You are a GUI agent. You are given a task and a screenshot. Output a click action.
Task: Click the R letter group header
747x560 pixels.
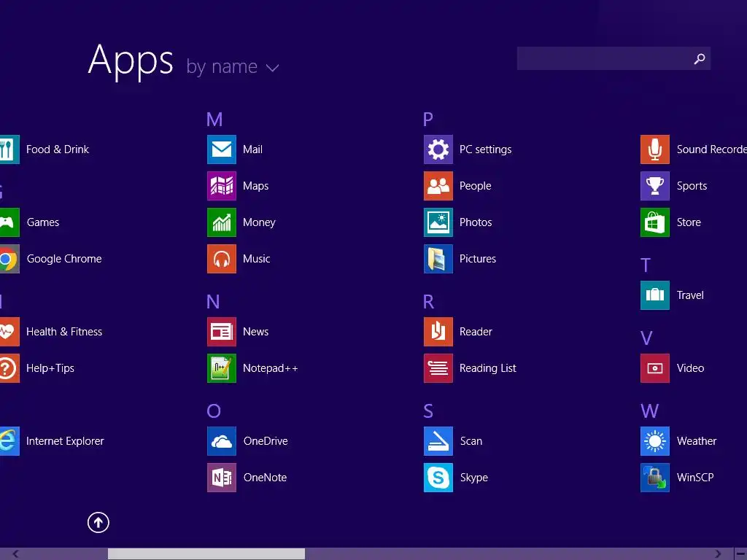pos(428,301)
